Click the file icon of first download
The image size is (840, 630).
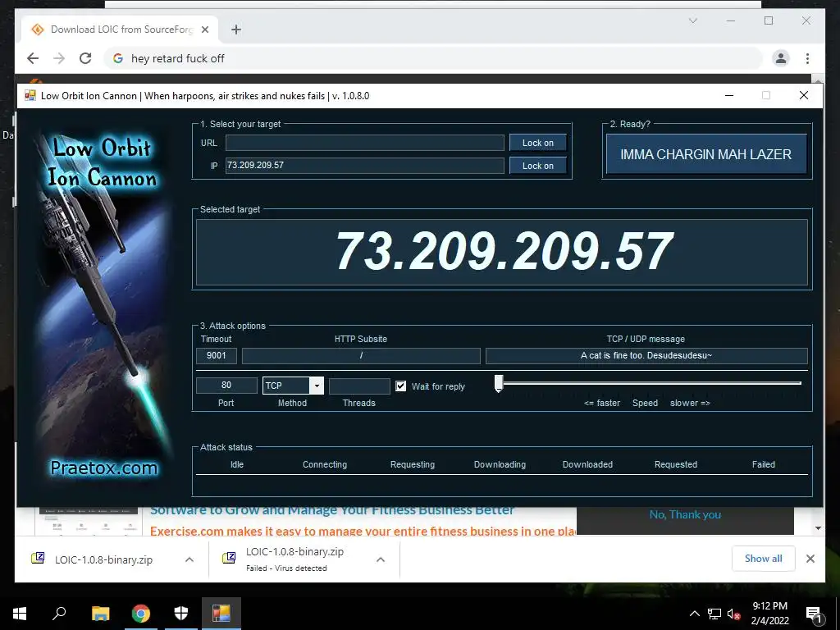[38, 559]
